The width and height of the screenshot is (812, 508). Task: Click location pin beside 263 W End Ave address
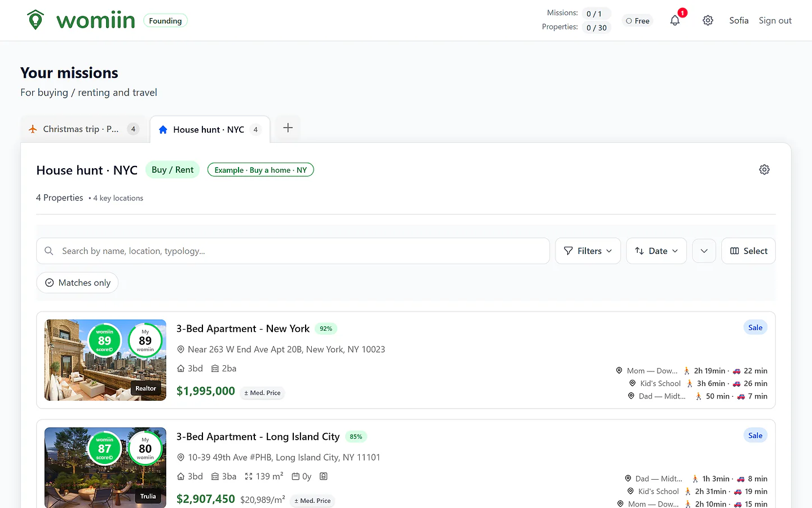click(181, 349)
